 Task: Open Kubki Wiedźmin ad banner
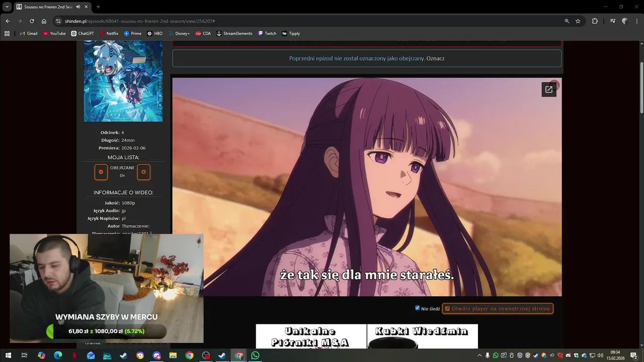(x=423, y=336)
